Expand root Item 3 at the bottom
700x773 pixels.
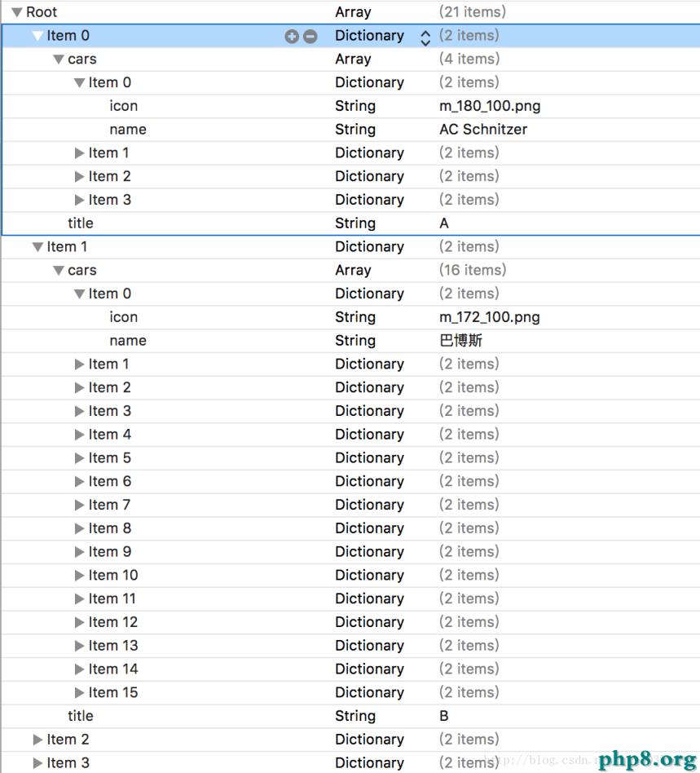point(37,764)
